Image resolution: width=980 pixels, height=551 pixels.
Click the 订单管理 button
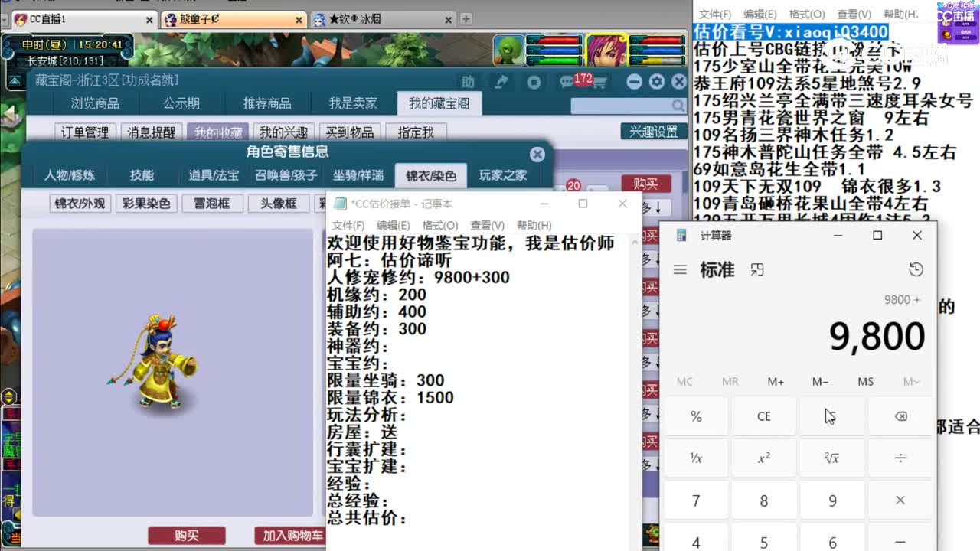[x=85, y=132]
